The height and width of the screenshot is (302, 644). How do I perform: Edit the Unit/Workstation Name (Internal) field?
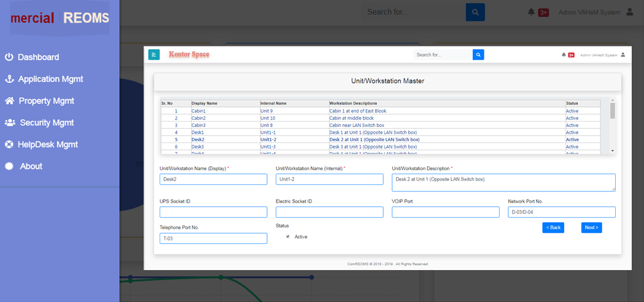tap(330, 179)
